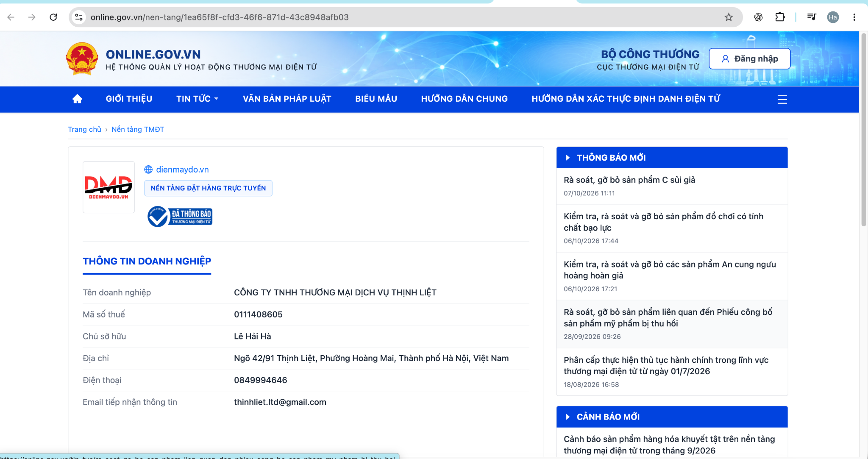Viewport: 868px width, 459px height.
Task: Click Nền tảng TMĐT breadcrumb link
Action: pyautogui.click(x=138, y=129)
